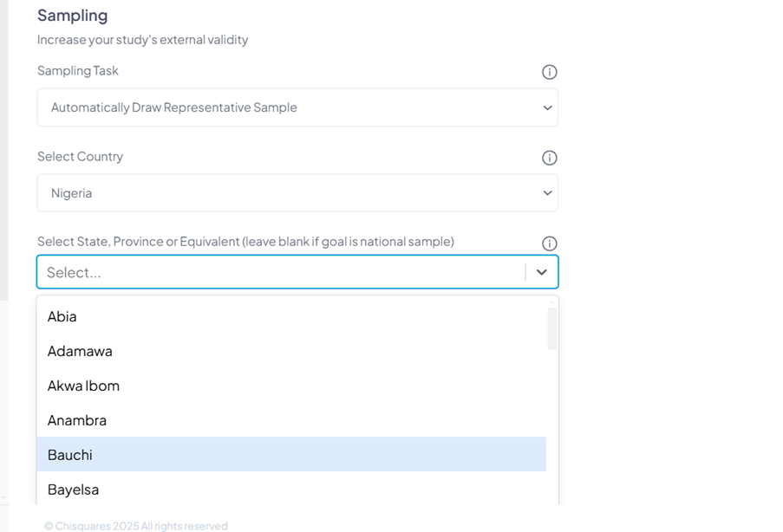Click the 'Nigeria' value in country field
Image resolution: width=783 pixels, height=532 pixels.
[72, 193]
